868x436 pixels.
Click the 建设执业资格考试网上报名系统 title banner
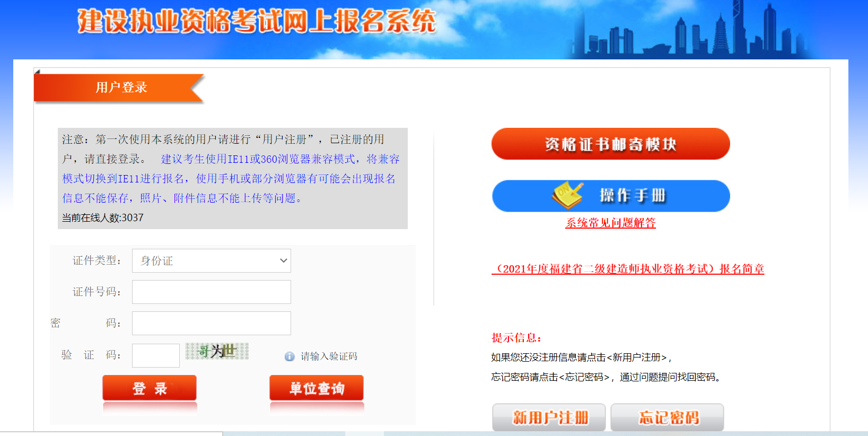[257, 21]
